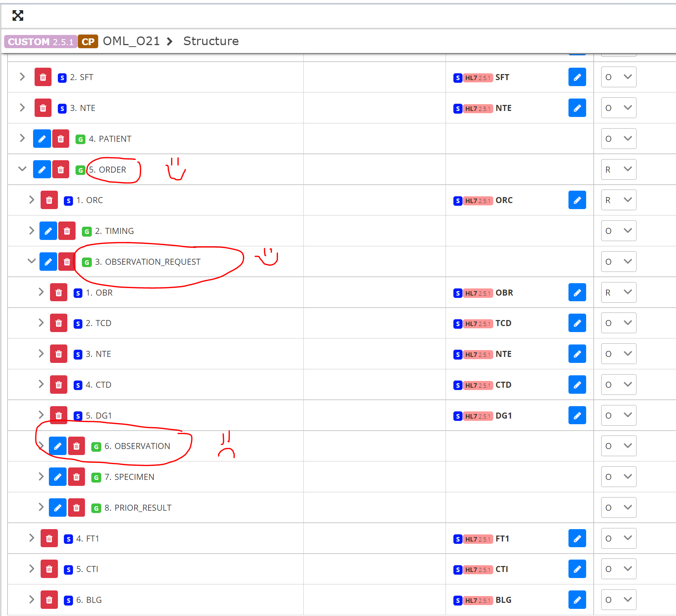Edit the OBSERVATION group
Image resolution: width=676 pixels, height=616 pixels.
[x=58, y=446]
